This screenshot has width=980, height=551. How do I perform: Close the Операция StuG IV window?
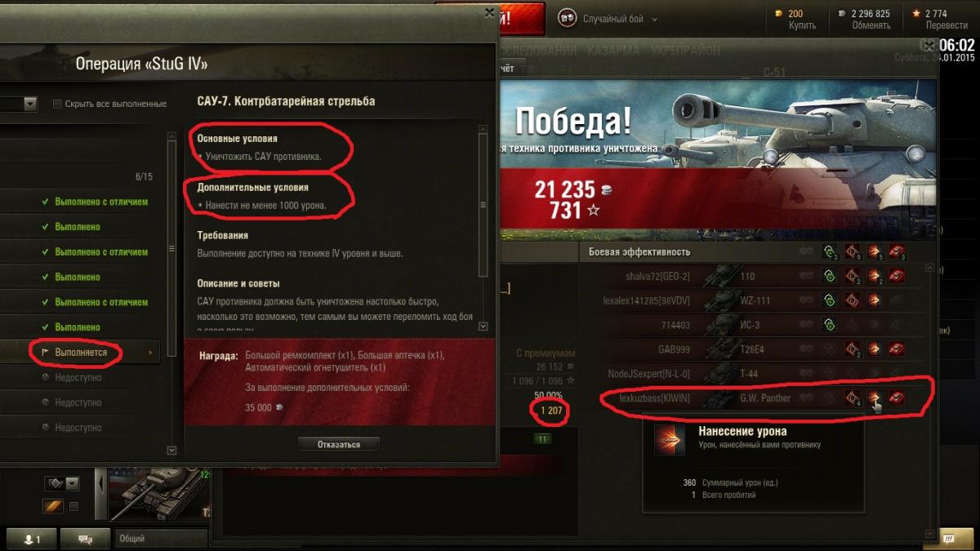(489, 13)
